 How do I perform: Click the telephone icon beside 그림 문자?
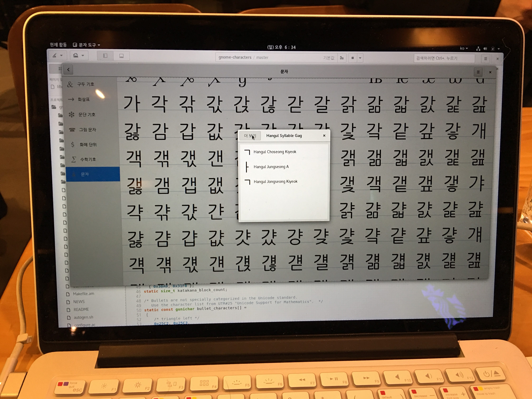pyautogui.click(x=72, y=130)
